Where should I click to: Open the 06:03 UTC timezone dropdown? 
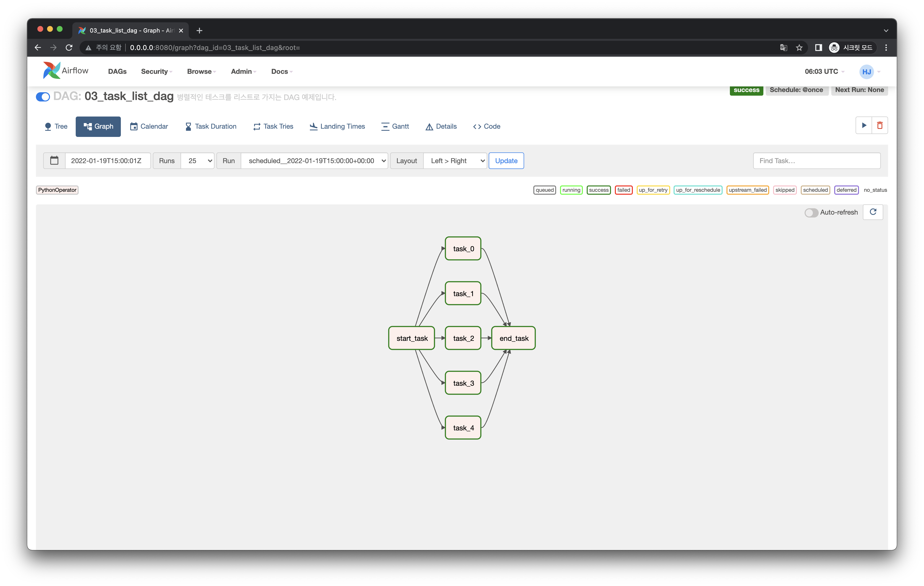pyautogui.click(x=825, y=71)
